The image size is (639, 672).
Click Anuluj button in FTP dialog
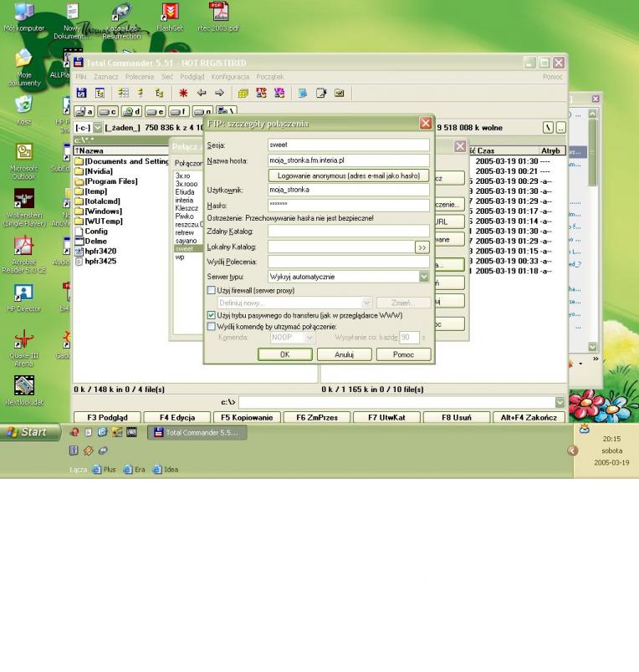tap(344, 354)
